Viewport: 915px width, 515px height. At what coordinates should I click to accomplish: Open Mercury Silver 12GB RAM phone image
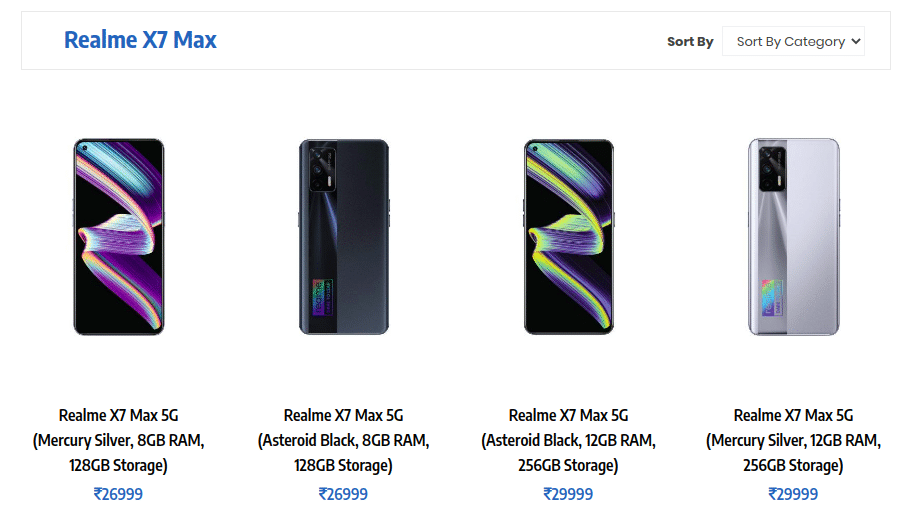click(793, 237)
